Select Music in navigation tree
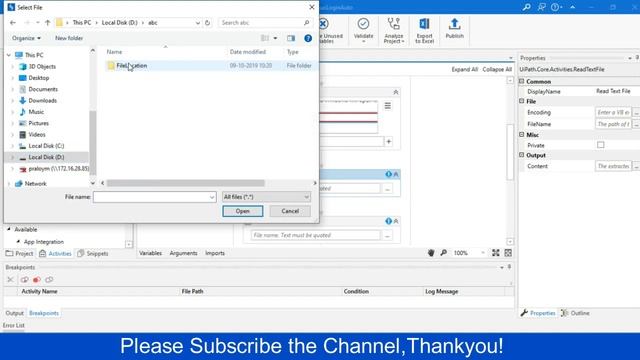This screenshot has height=360, width=640. point(36,112)
